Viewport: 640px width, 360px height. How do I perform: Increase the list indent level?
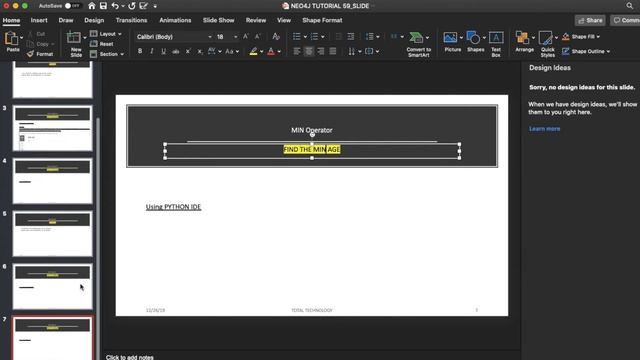[351, 37]
